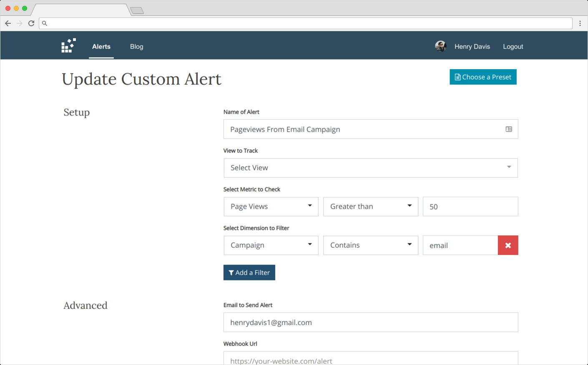
Task: Open the Blog tab
Action: [136, 47]
